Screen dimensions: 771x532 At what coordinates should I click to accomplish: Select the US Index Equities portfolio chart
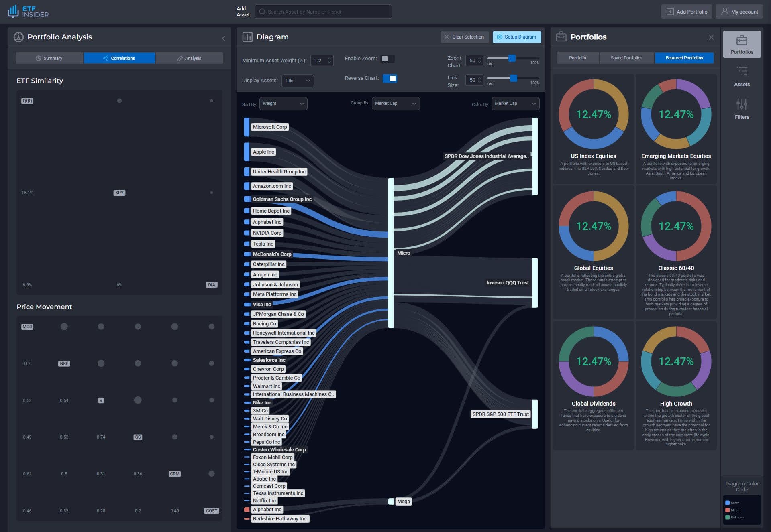click(x=594, y=114)
